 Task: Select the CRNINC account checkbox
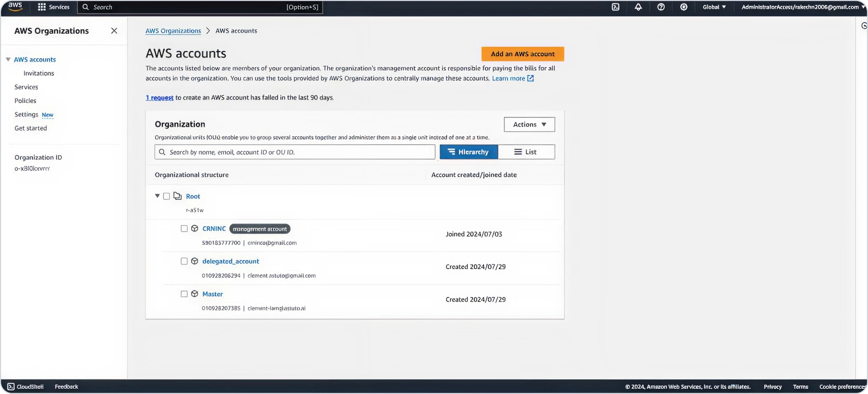(x=184, y=228)
